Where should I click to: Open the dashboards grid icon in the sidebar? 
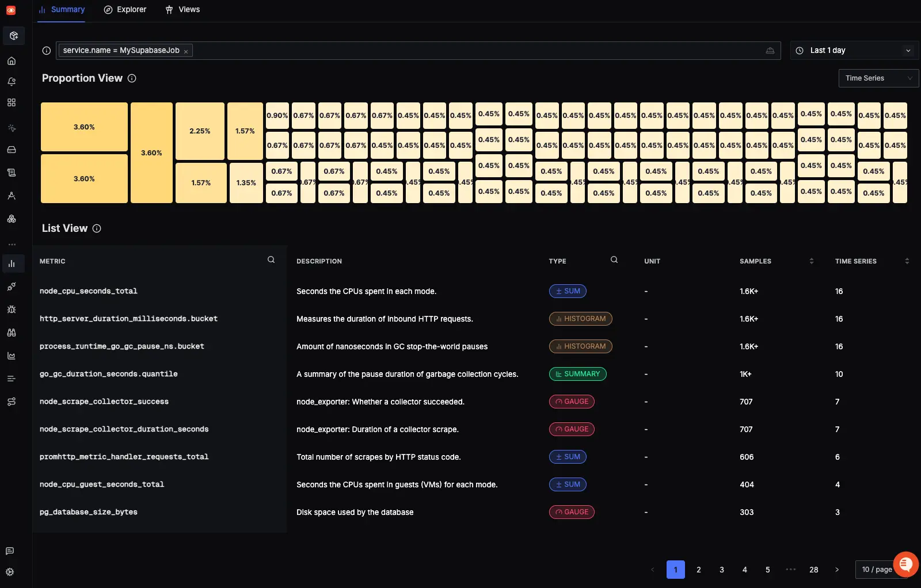12,102
